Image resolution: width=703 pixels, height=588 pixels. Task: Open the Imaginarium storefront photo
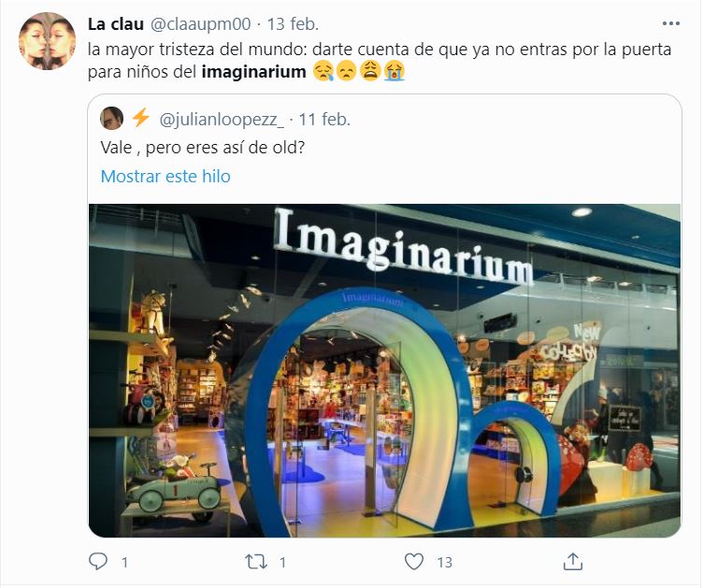click(384, 370)
